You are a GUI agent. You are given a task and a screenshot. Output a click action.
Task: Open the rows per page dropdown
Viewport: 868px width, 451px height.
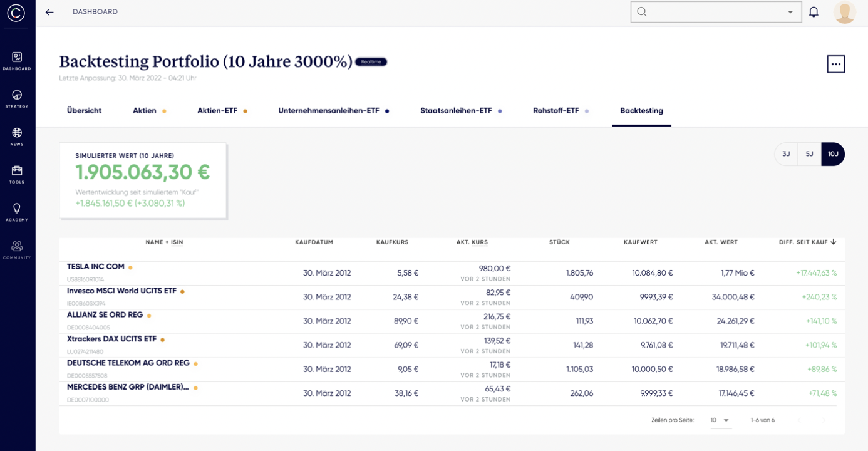(720, 420)
